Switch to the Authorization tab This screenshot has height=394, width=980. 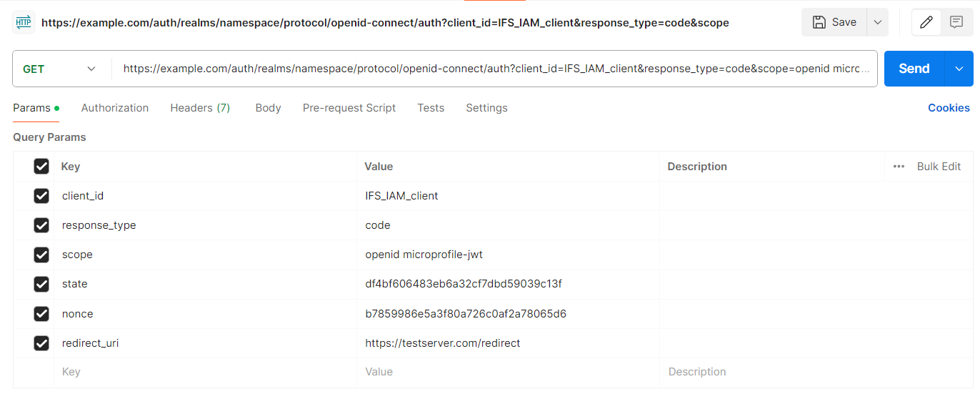pos(115,108)
